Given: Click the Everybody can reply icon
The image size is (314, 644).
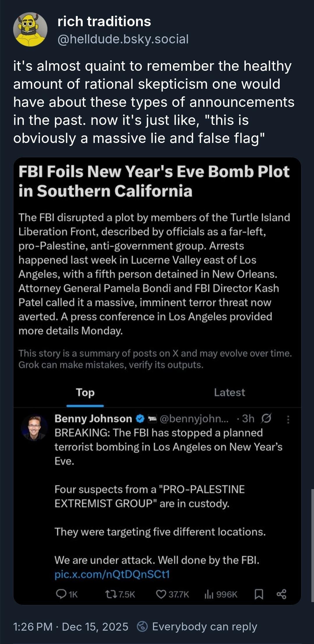Looking at the screenshot, I should coord(142,627).
